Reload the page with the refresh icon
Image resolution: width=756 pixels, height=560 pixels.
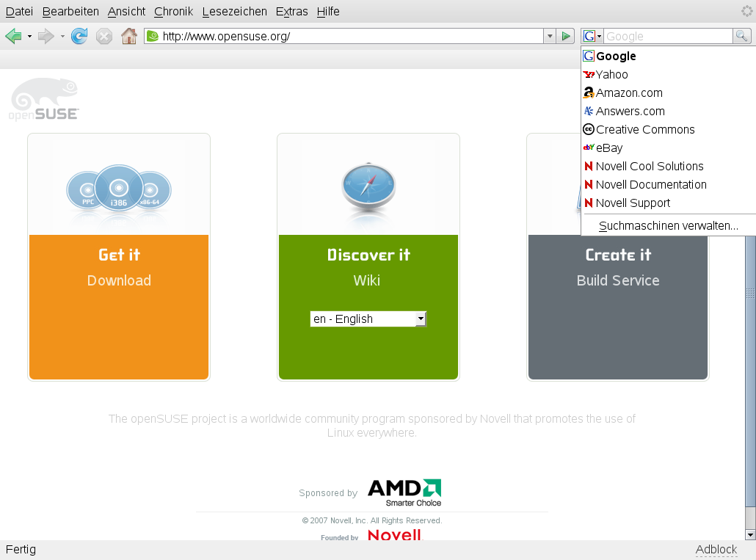(x=79, y=36)
